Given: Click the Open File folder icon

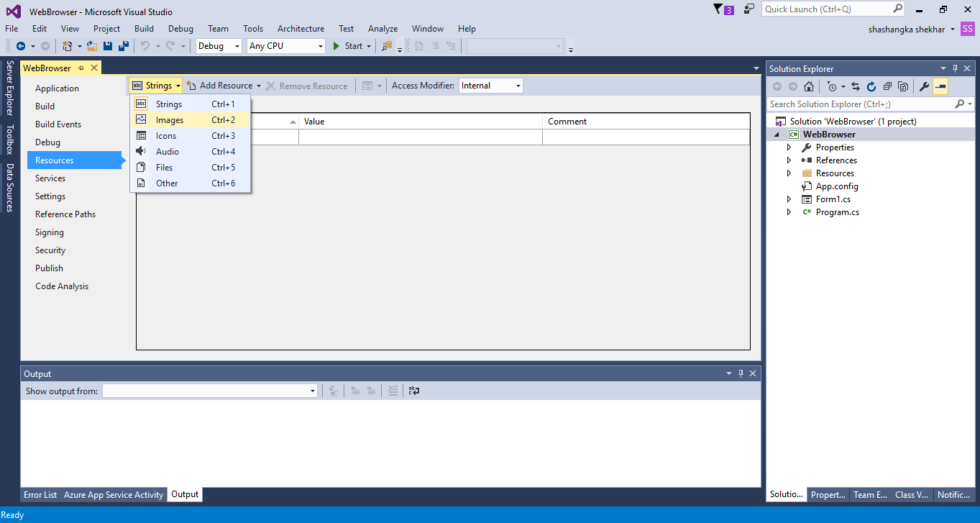Looking at the screenshot, I should [x=92, y=46].
